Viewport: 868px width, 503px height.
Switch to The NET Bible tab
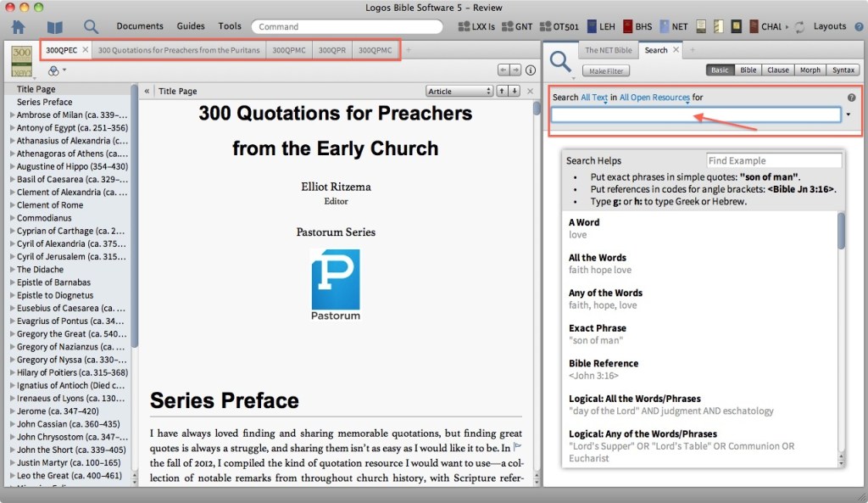tap(610, 50)
